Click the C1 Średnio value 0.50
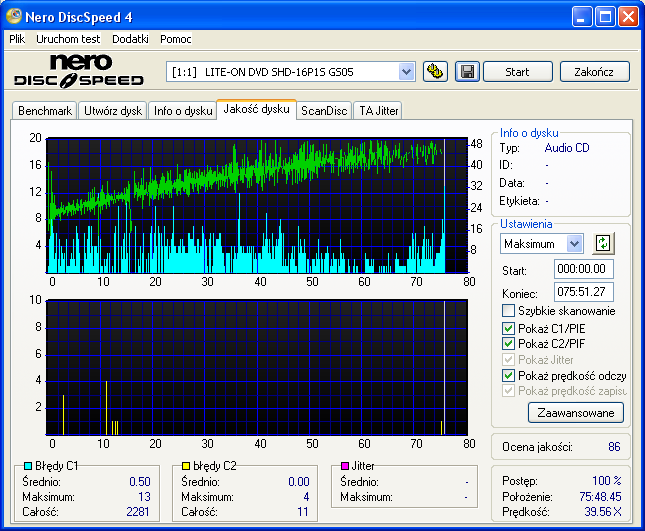This screenshot has height=531, width=645. coord(140,481)
